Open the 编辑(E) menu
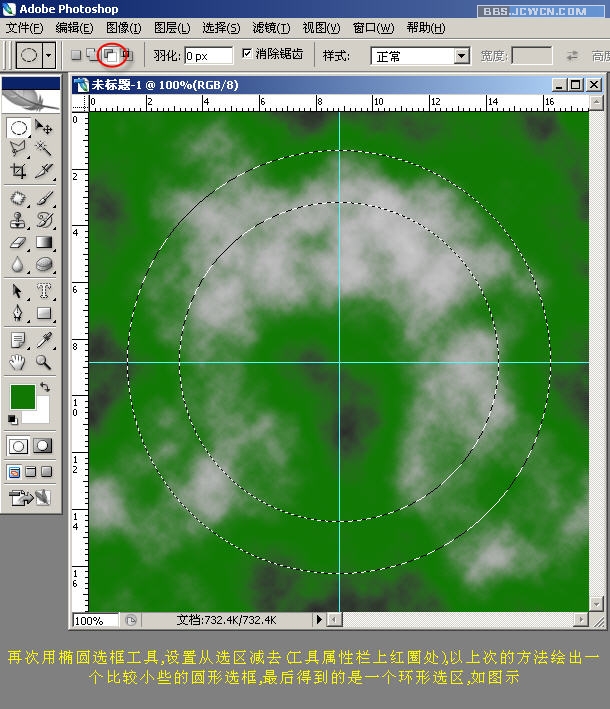This screenshot has width=610, height=709. [x=74, y=28]
